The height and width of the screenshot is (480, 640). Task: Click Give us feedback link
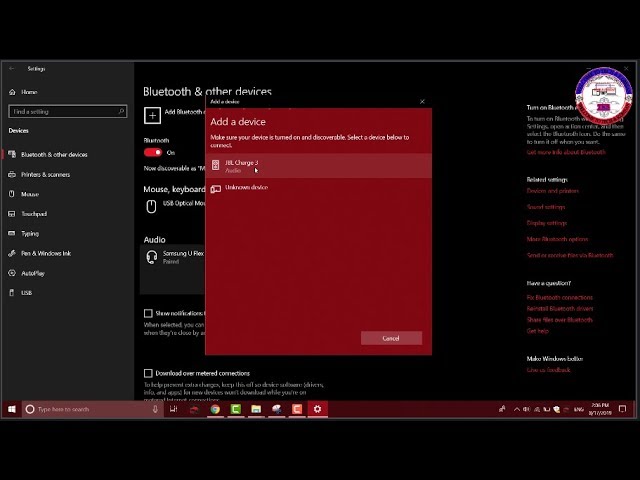[548, 370]
